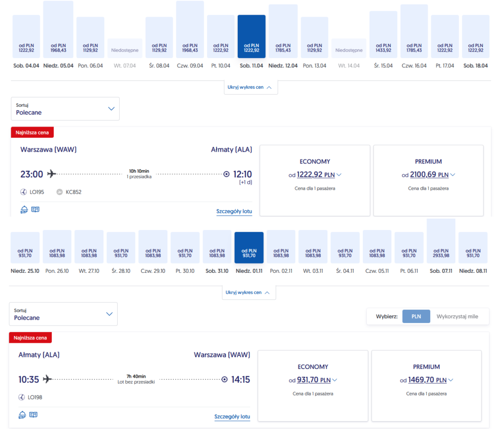Viewport: 504px width, 429px height.
Task: Open Szczegóły lotu for the Ałmaty to Warszawa flight
Action: [x=232, y=417]
